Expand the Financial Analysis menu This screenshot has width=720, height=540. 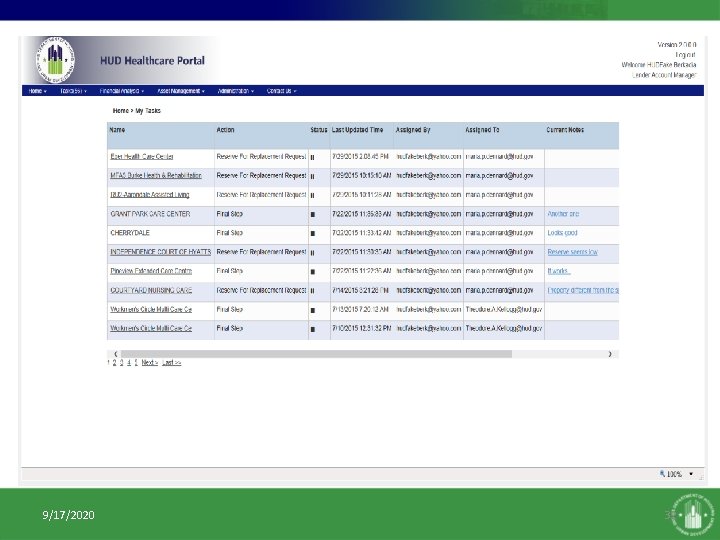coord(122,91)
